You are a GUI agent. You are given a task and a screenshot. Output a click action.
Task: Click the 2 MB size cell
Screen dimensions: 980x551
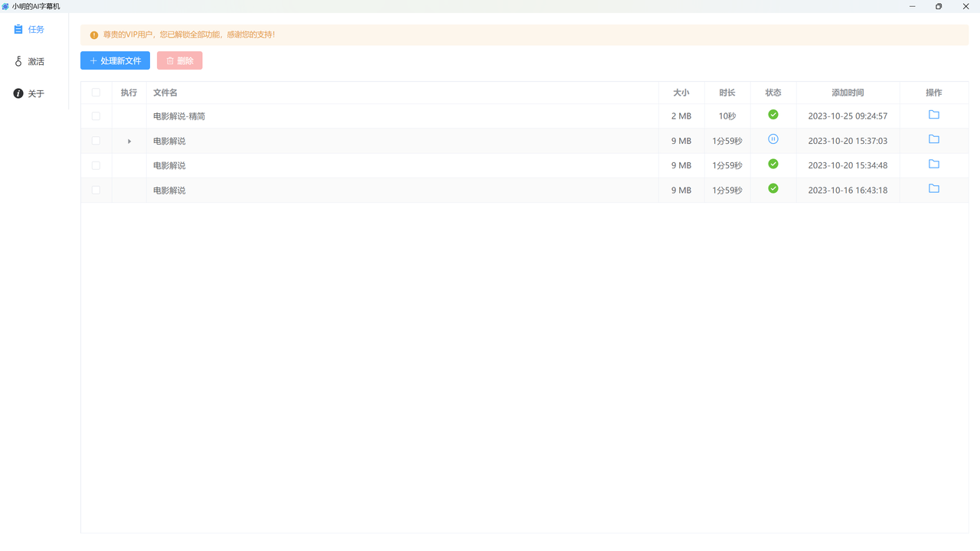pos(681,116)
